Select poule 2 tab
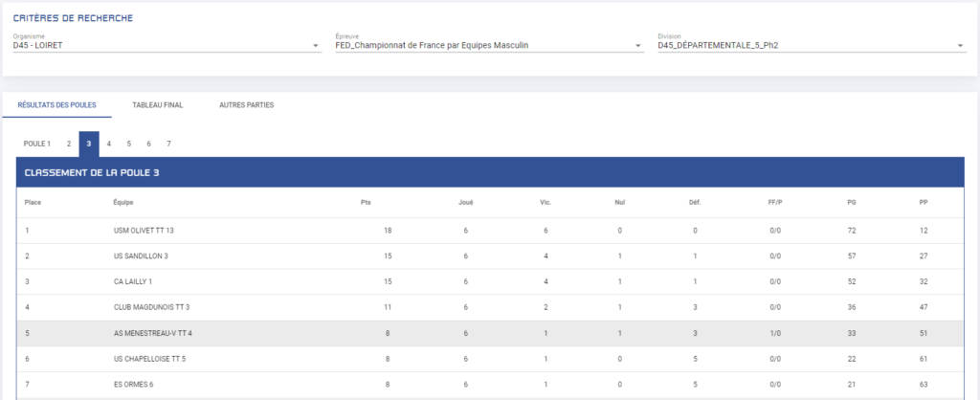This screenshot has height=400, width=980. tap(69, 144)
